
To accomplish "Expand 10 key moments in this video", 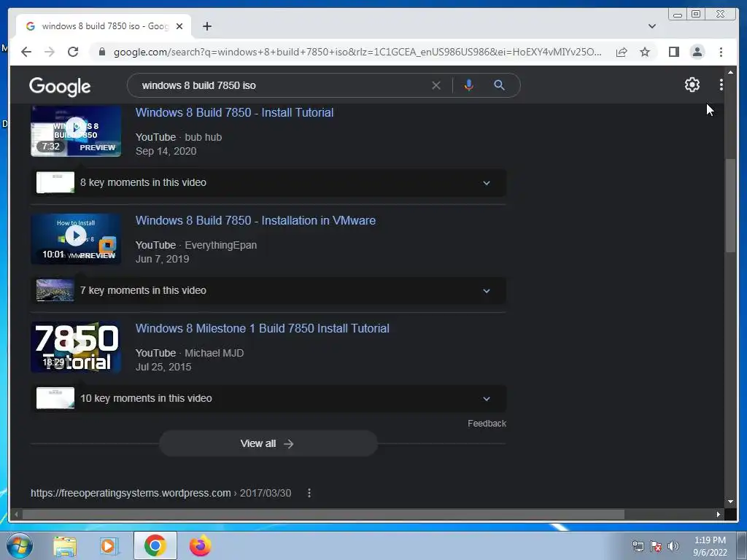I will point(268,399).
